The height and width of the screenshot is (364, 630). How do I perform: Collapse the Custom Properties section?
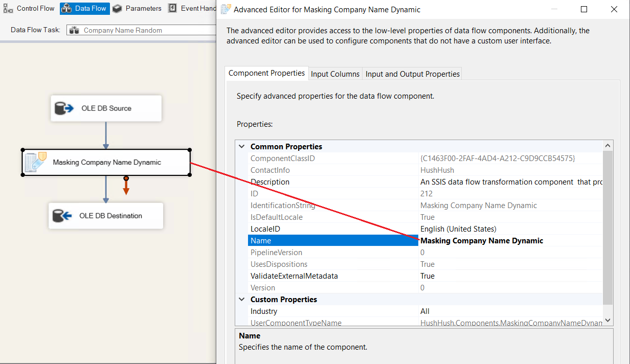(x=242, y=300)
